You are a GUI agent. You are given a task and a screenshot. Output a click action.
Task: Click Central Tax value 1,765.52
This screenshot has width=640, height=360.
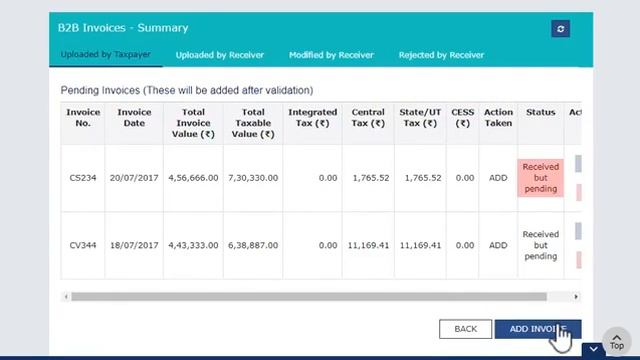pyautogui.click(x=371, y=178)
